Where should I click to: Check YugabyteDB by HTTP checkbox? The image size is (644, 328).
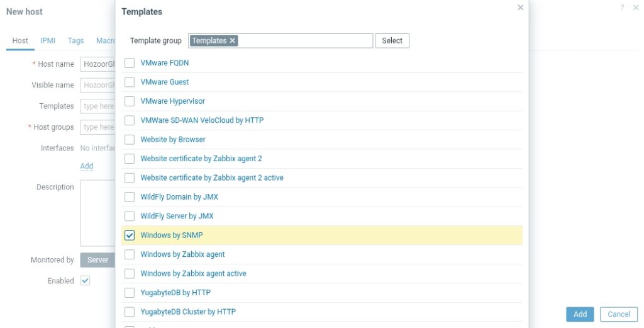pos(130,293)
